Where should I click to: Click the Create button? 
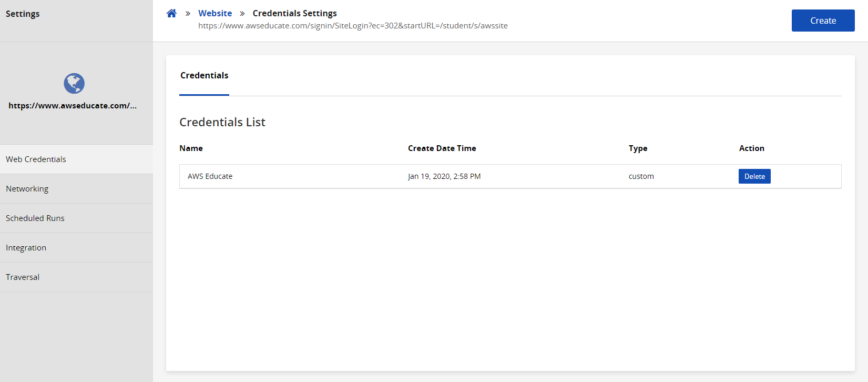(823, 21)
